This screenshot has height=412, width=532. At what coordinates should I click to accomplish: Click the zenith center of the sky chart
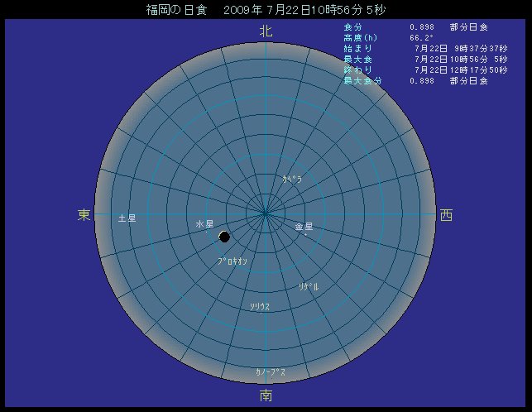point(266,214)
